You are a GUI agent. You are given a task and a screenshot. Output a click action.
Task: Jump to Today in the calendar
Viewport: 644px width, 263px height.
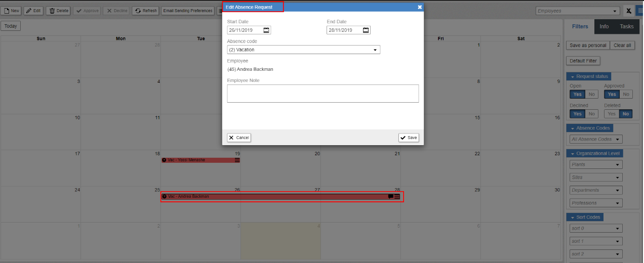coord(11,26)
